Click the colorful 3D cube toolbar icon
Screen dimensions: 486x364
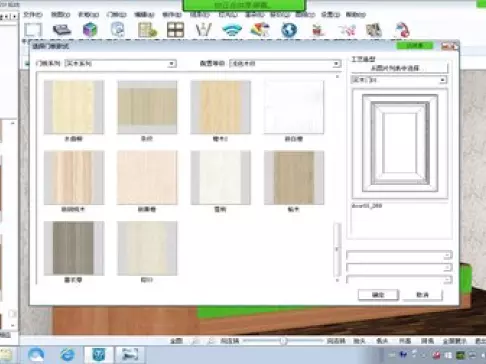tap(90, 30)
